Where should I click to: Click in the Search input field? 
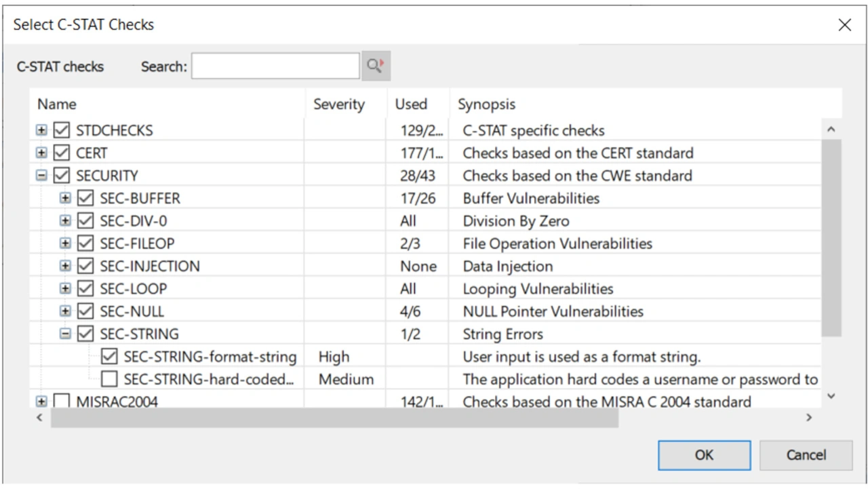(x=275, y=66)
